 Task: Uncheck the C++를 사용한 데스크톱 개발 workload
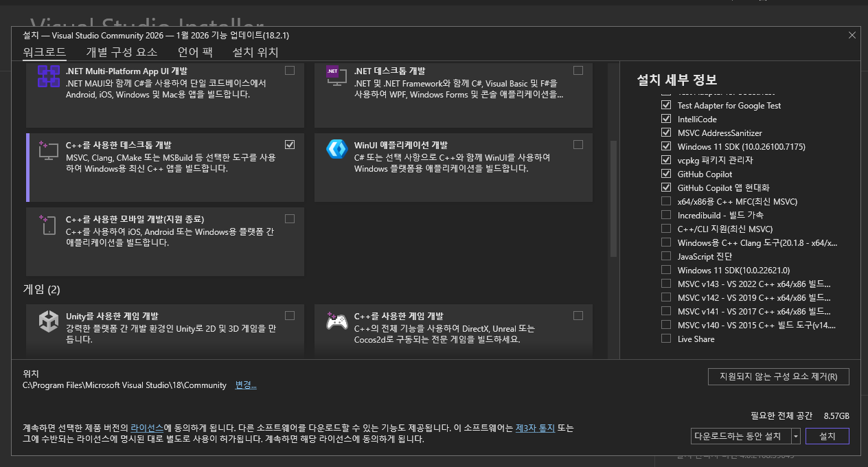tap(290, 144)
